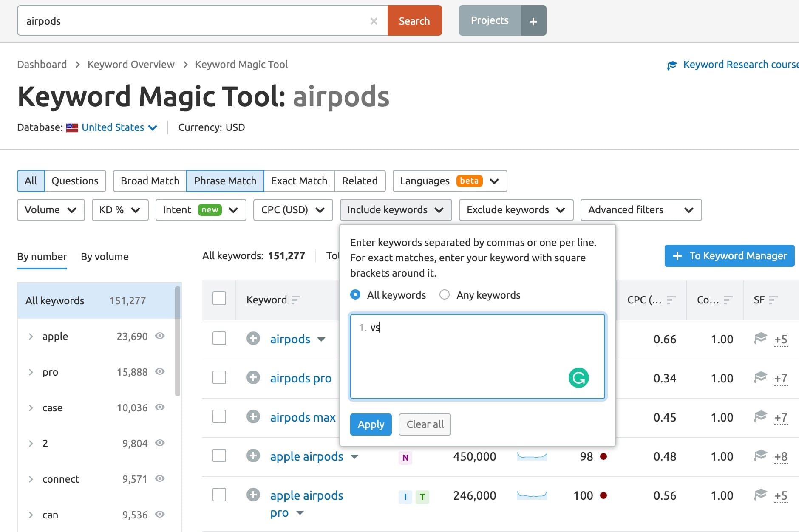
Task: Open the Languages beta dropdown
Action: [x=450, y=181]
